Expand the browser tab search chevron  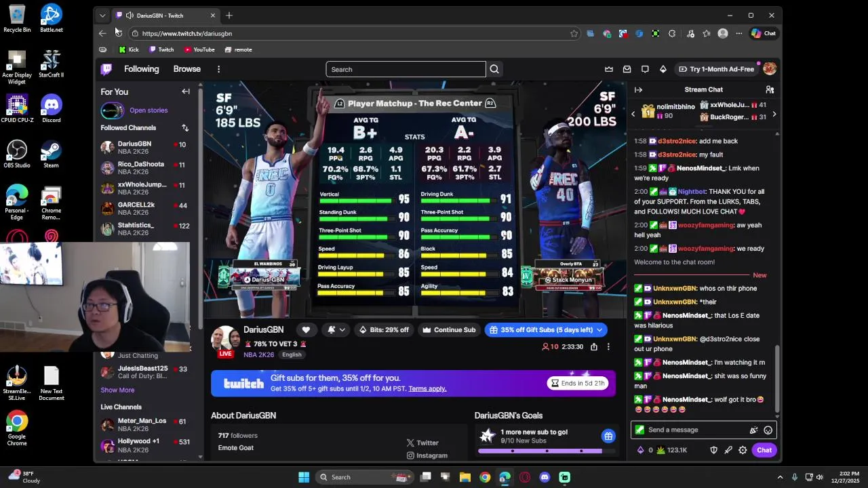click(102, 16)
